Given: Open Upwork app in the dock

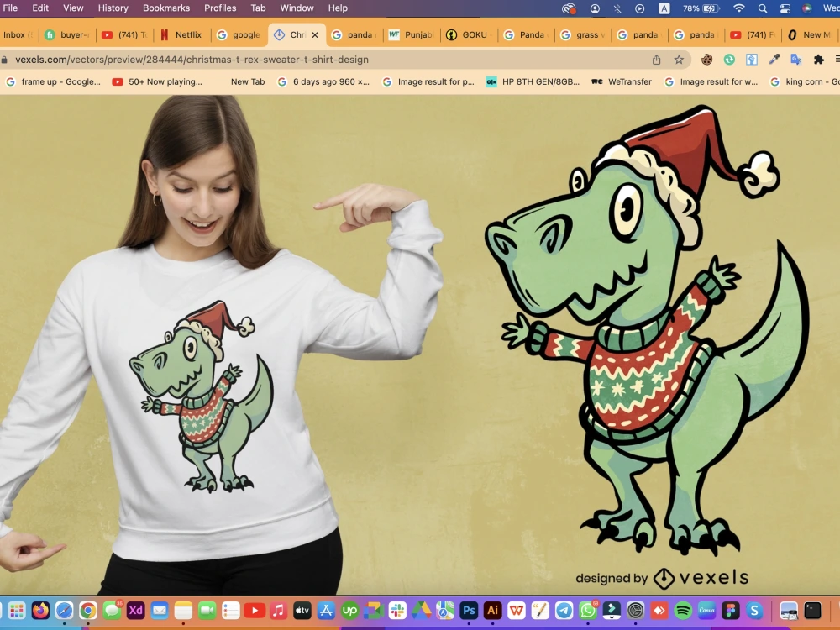Looking at the screenshot, I should tap(349, 610).
